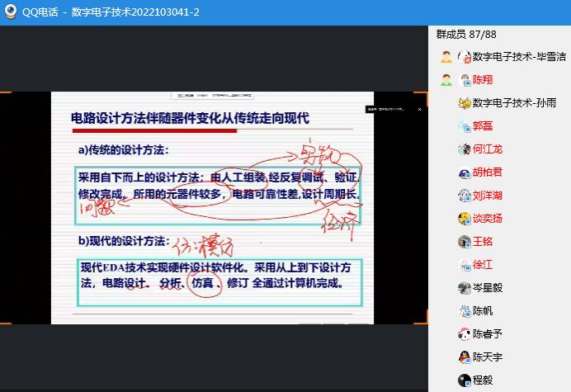The image size is (571, 392).
Task: Click window title 数字电子技术2022103041-2
Action: point(134,12)
